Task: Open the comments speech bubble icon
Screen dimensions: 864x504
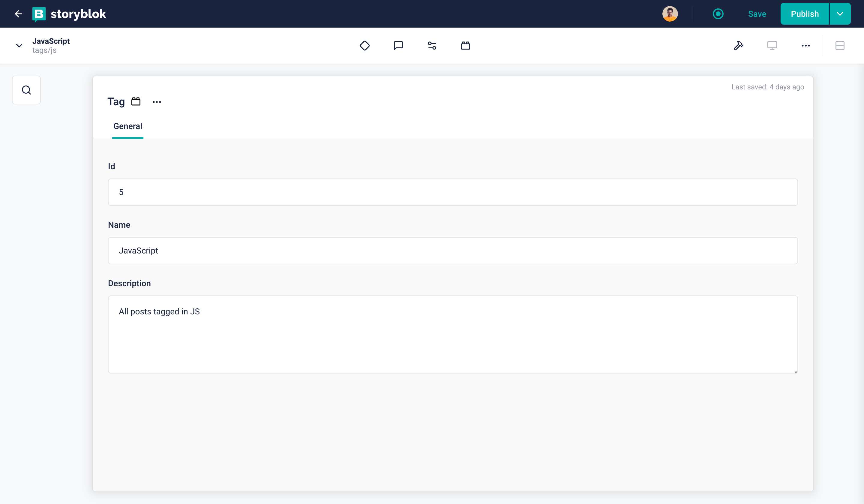Action: click(398, 46)
